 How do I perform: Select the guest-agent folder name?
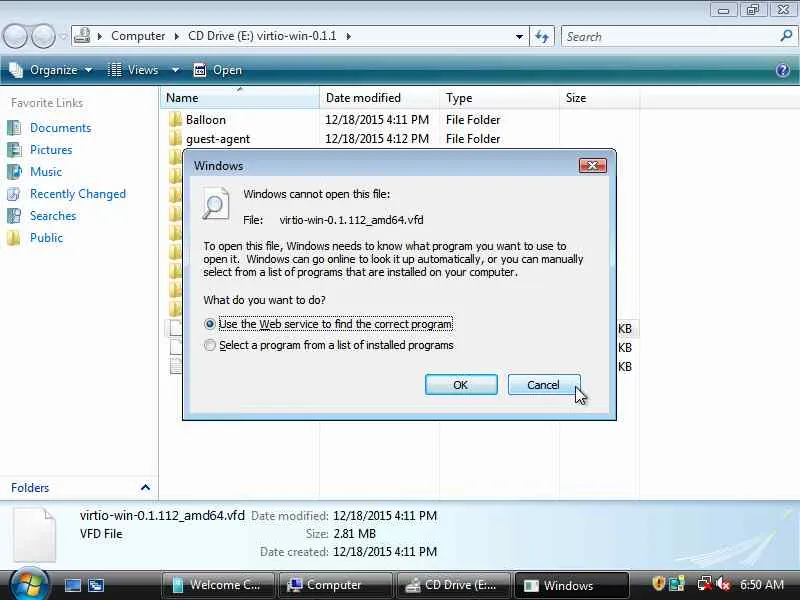point(218,139)
